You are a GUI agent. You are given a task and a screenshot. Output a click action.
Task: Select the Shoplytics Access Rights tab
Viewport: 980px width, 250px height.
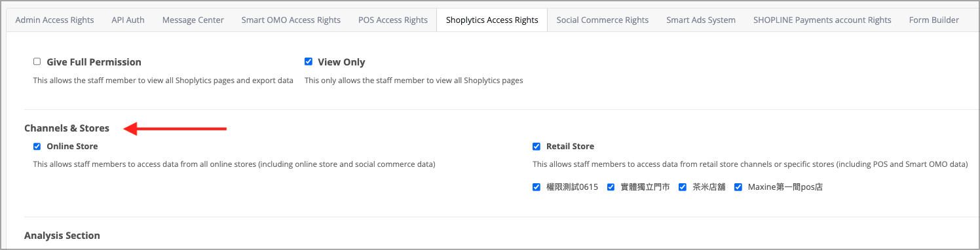492,20
